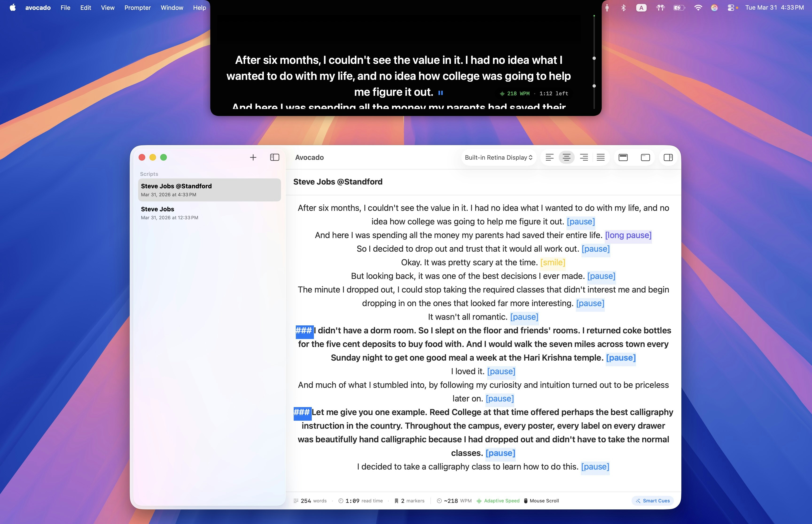Open the Built-in Retina Display dropdown
This screenshot has height=524, width=812.
coord(498,158)
